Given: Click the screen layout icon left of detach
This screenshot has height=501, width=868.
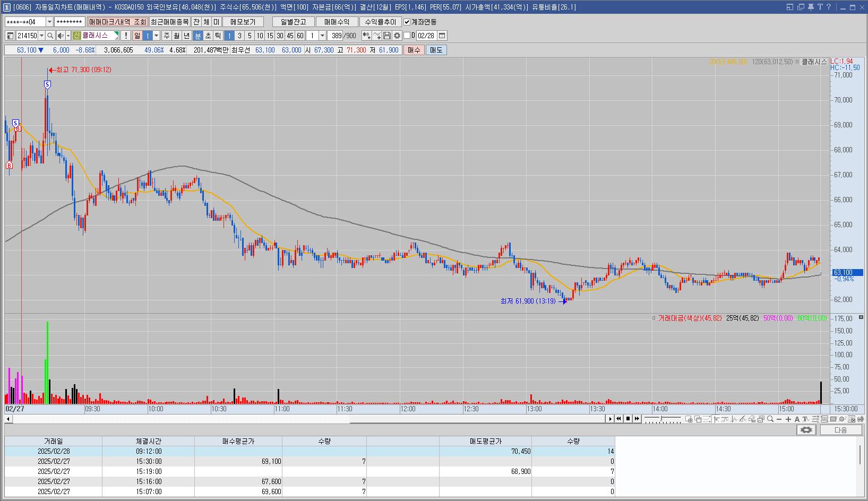Looking at the screenshot, I should (790, 7).
